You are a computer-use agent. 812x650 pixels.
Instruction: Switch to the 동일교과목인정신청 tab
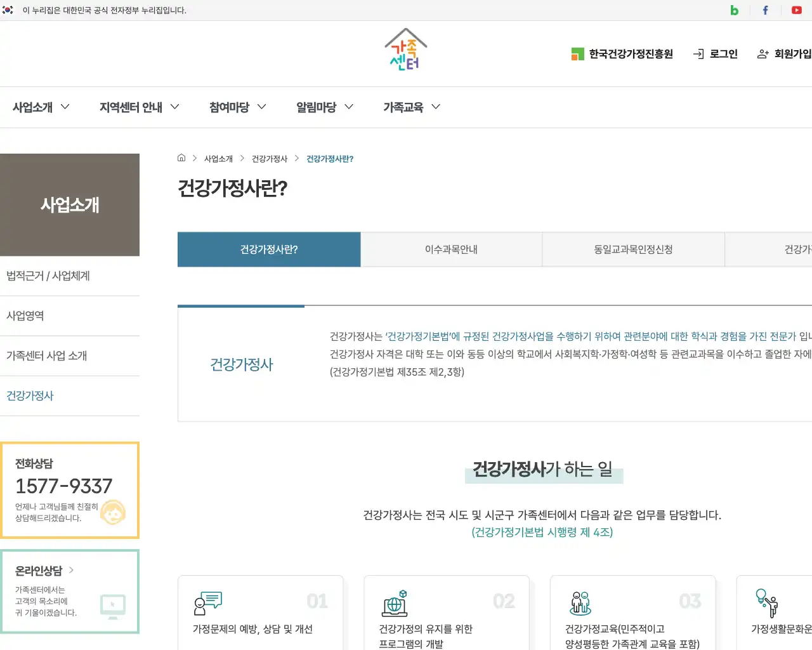633,249
